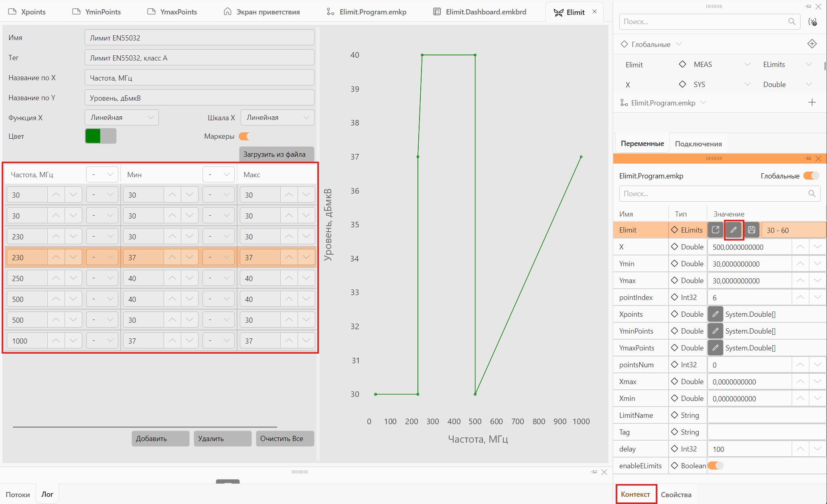Edit the YmaxPoints array with pencil icon

[x=715, y=348]
